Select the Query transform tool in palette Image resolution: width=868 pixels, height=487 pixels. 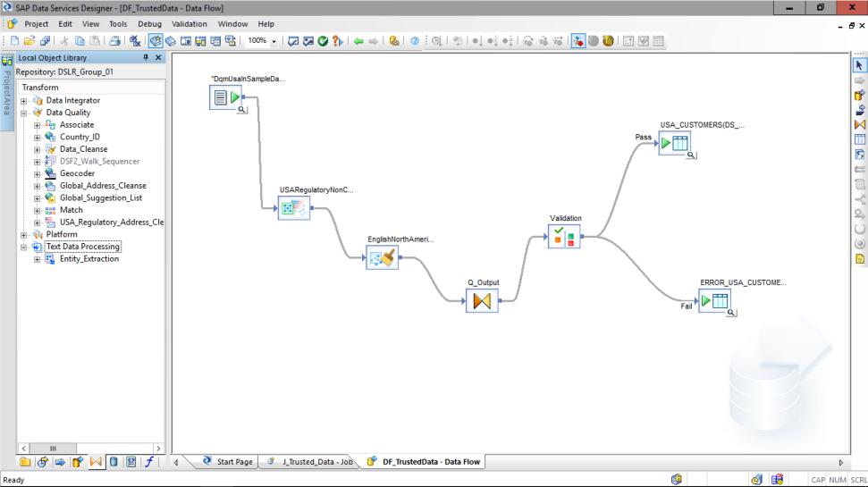859,124
